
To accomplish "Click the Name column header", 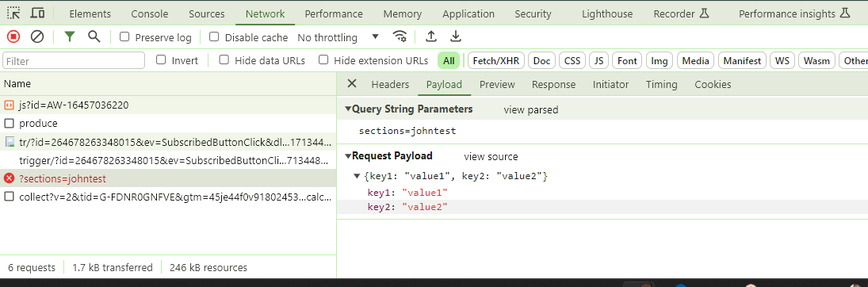I will (168, 84).
